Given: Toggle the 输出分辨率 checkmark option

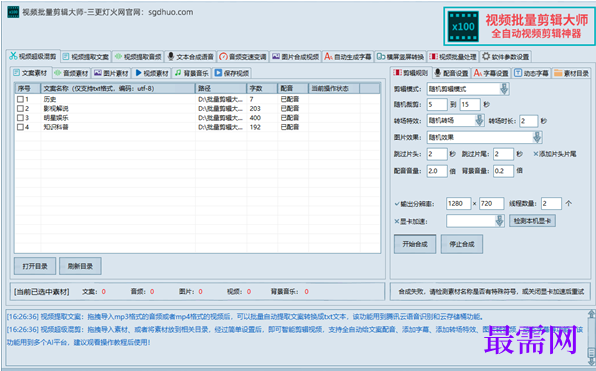Looking at the screenshot, I should (414, 204).
